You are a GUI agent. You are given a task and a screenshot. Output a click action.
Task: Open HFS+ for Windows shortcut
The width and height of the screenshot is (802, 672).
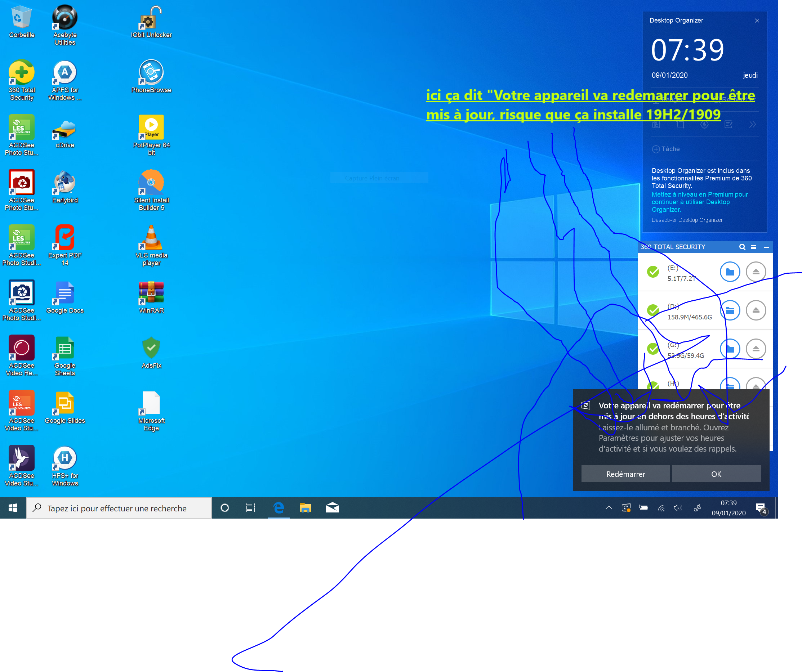click(64, 466)
